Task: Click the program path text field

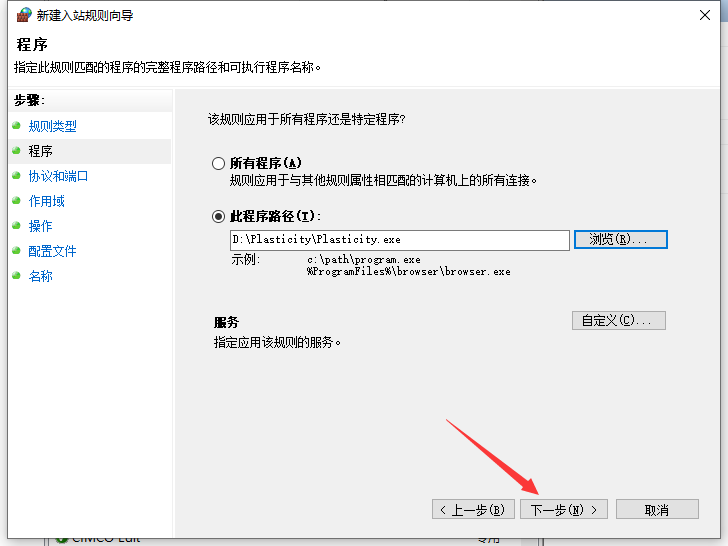Action: (399, 240)
